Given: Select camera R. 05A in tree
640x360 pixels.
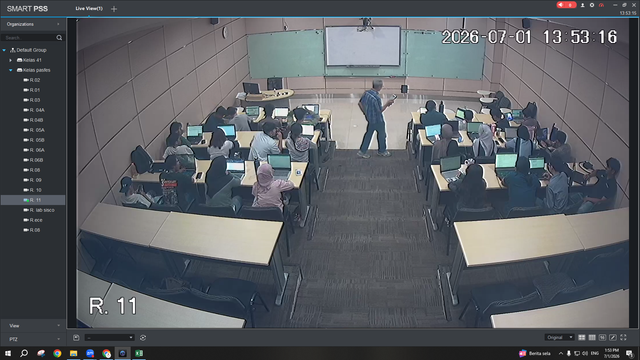Looking at the screenshot, I should point(37,130).
